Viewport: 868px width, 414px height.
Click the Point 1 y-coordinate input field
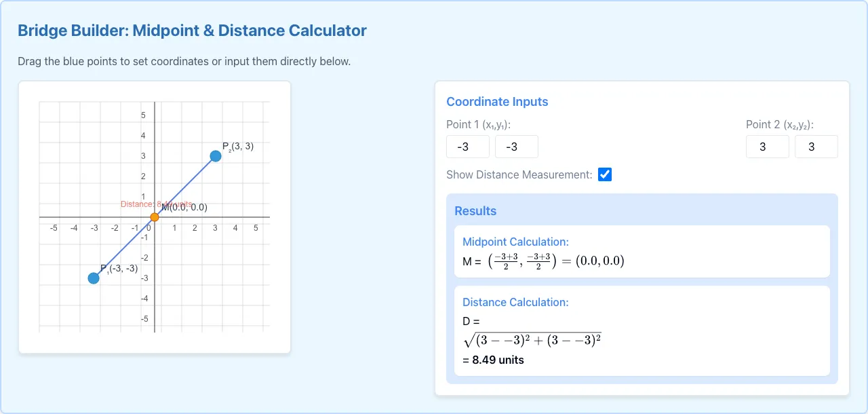[x=517, y=147]
